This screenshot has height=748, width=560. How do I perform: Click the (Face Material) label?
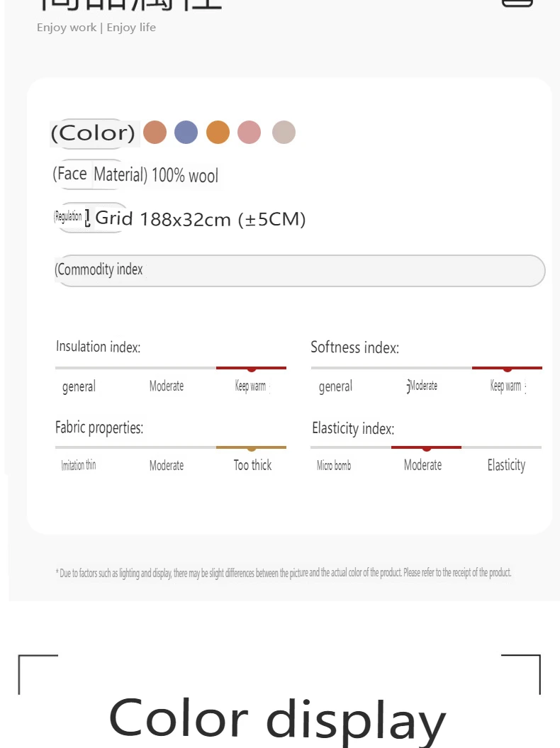[x=99, y=174]
